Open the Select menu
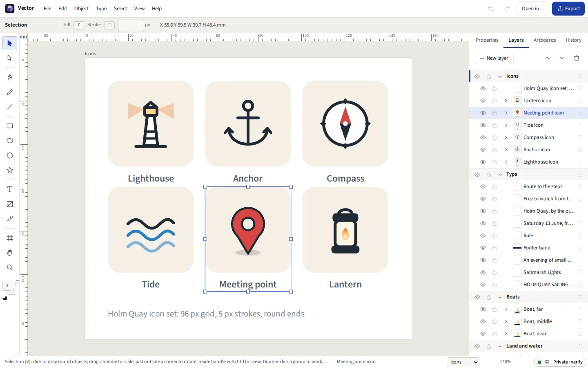This screenshot has width=588, height=368. [x=120, y=9]
